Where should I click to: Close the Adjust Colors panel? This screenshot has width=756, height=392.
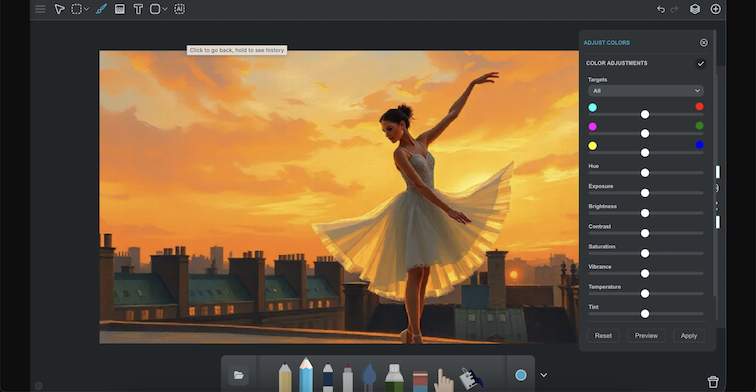(x=704, y=43)
